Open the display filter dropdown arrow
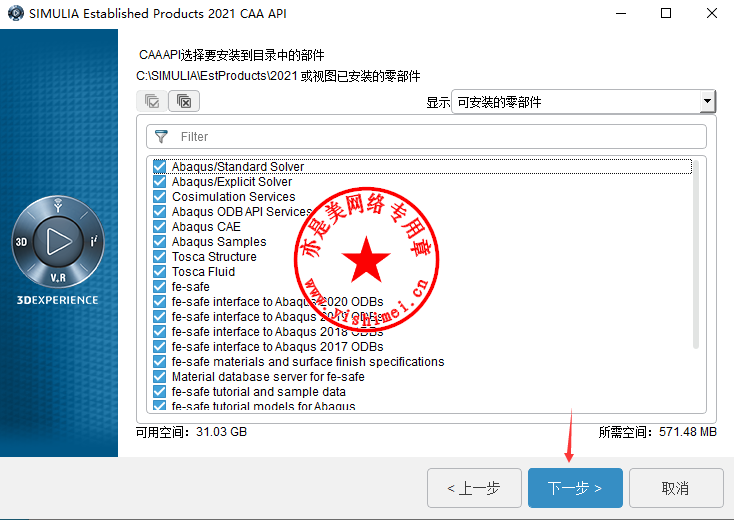This screenshot has width=734, height=520. (707, 101)
